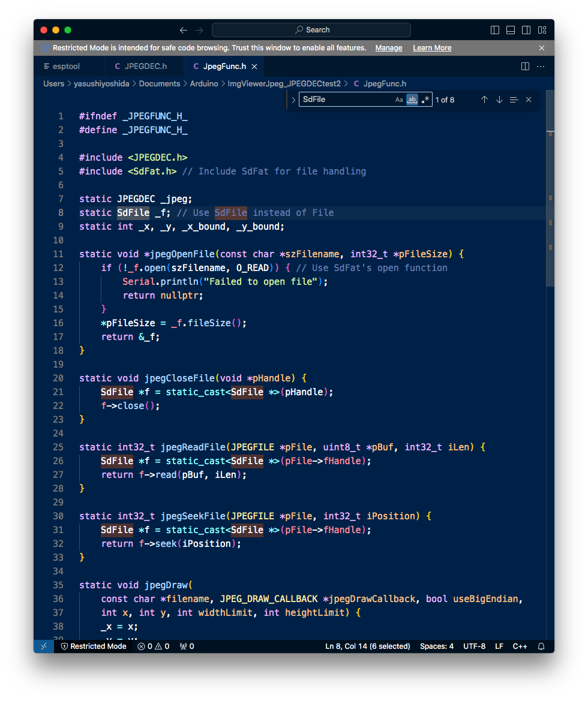The image size is (588, 701).
Task: Go forward with the right arrow
Action: (x=200, y=30)
